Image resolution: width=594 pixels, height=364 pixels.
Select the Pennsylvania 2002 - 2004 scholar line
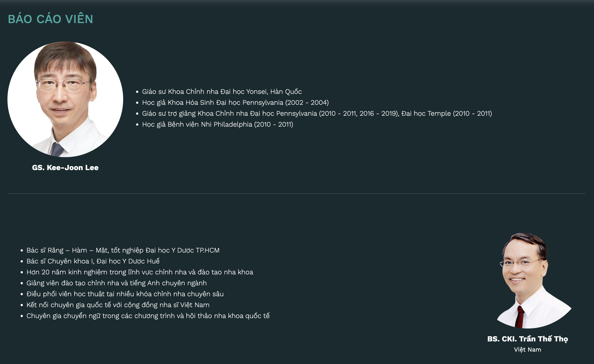pyautogui.click(x=235, y=103)
